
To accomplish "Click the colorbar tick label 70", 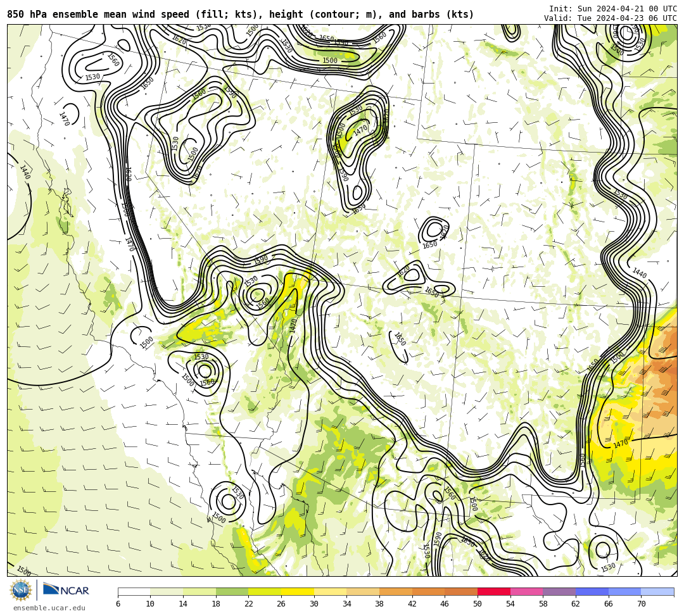I will coord(641,604).
